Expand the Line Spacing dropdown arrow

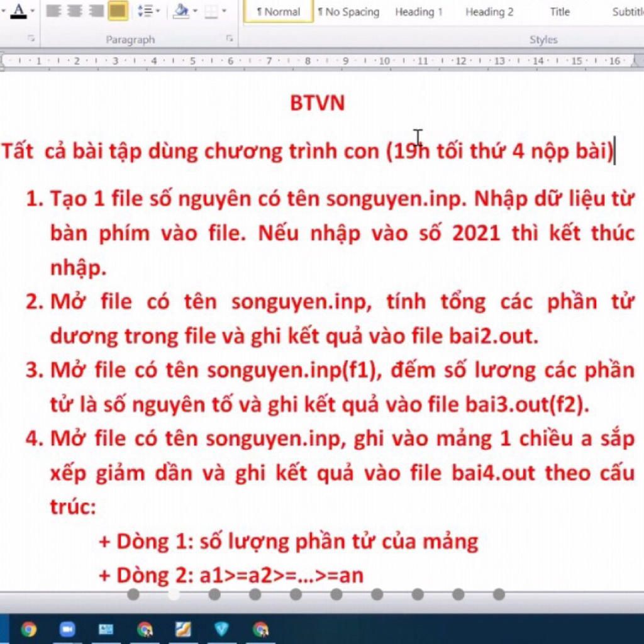tap(158, 11)
